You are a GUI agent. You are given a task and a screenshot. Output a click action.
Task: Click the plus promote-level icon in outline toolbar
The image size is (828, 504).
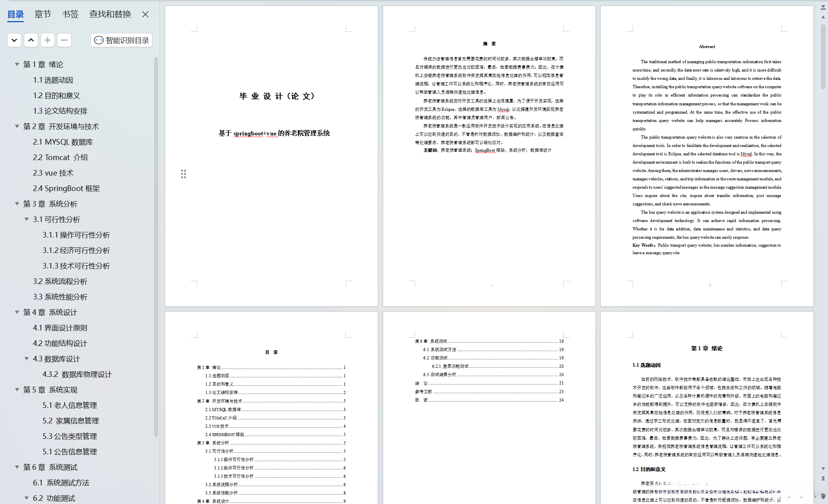tap(48, 40)
